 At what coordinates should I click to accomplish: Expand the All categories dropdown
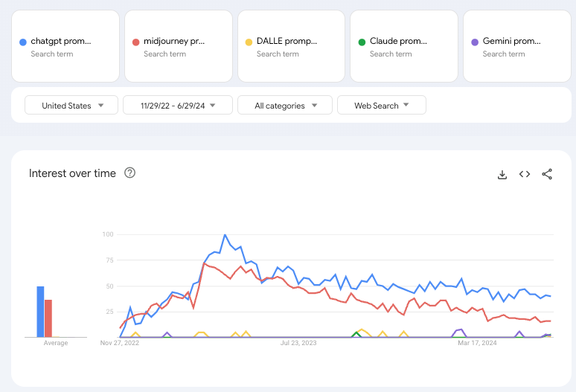(285, 106)
